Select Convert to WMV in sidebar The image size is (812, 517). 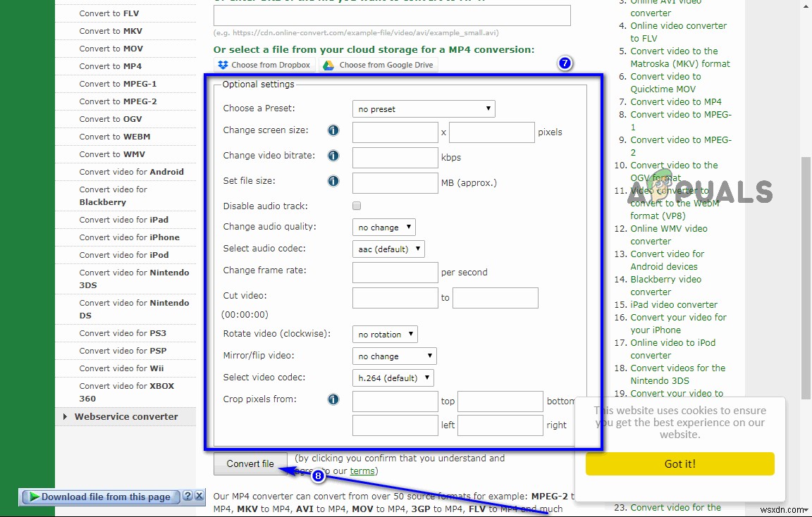click(112, 154)
